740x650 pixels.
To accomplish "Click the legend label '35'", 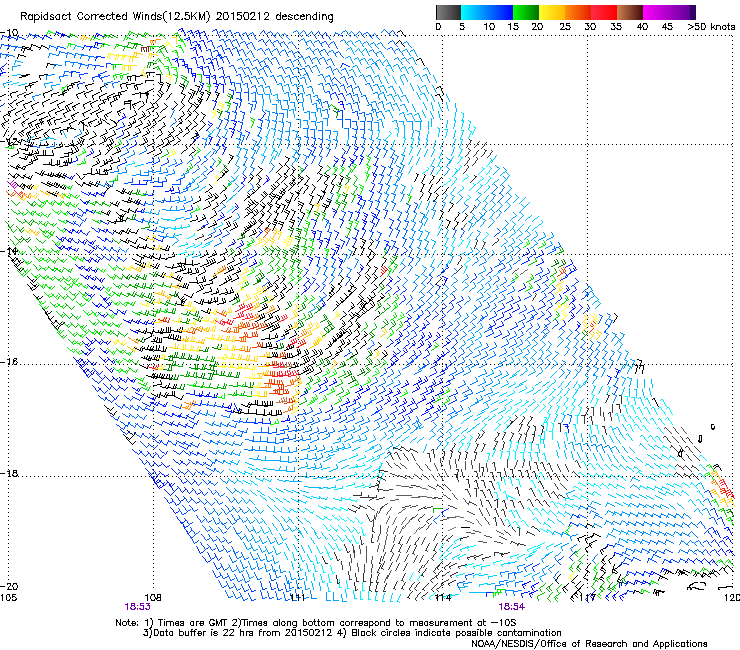I will (616, 27).
